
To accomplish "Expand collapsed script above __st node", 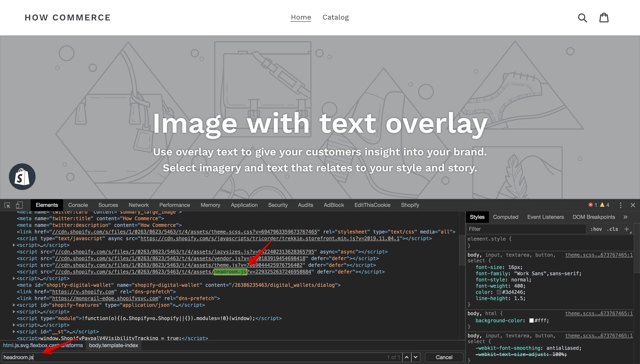I will [14, 325].
